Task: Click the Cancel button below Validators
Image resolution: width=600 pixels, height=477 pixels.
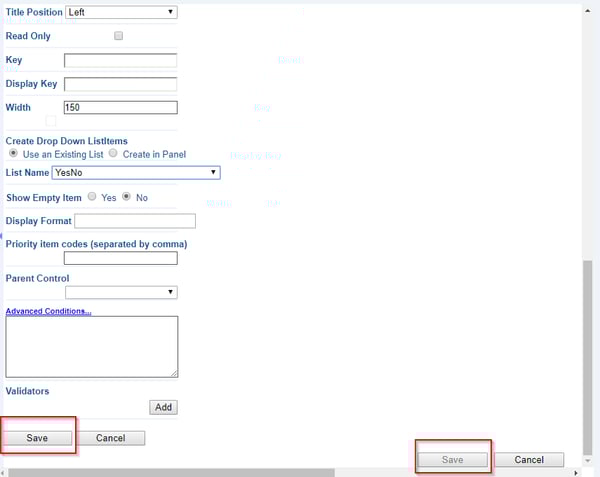Action: pyautogui.click(x=112, y=438)
